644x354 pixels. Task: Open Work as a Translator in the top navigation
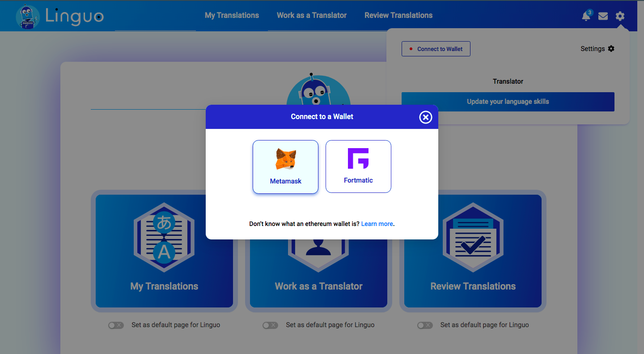312,15
